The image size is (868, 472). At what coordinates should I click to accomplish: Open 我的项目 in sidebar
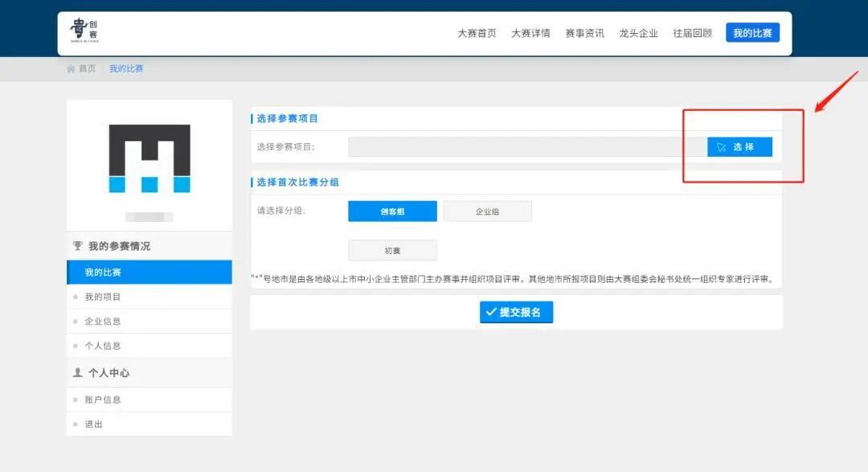103,297
